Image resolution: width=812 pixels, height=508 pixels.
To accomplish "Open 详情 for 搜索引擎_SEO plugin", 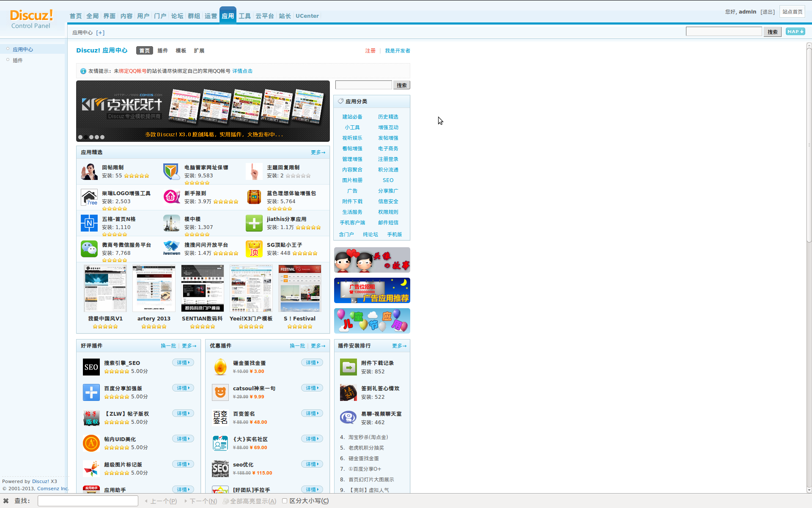I will tap(183, 363).
